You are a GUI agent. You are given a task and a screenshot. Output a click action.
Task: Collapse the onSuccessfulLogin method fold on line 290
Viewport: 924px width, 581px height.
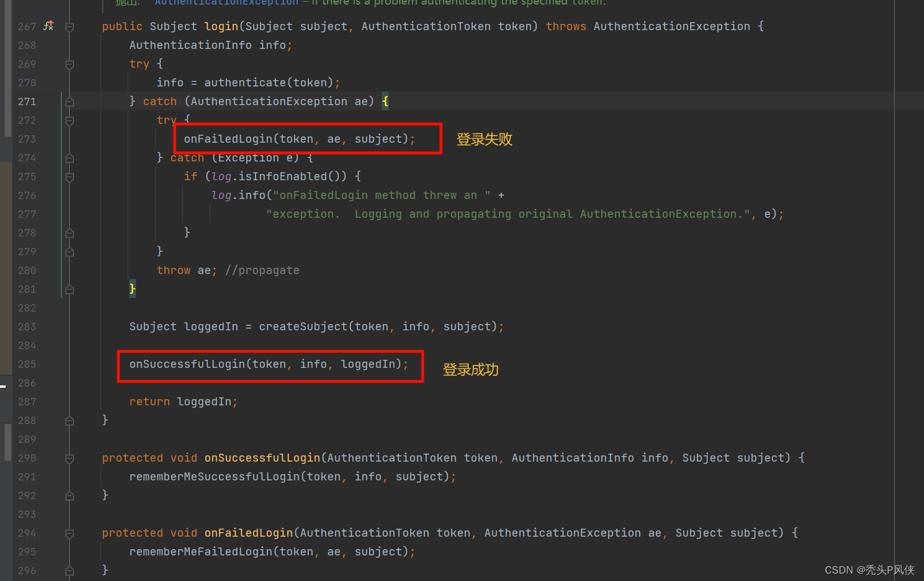(69, 458)
